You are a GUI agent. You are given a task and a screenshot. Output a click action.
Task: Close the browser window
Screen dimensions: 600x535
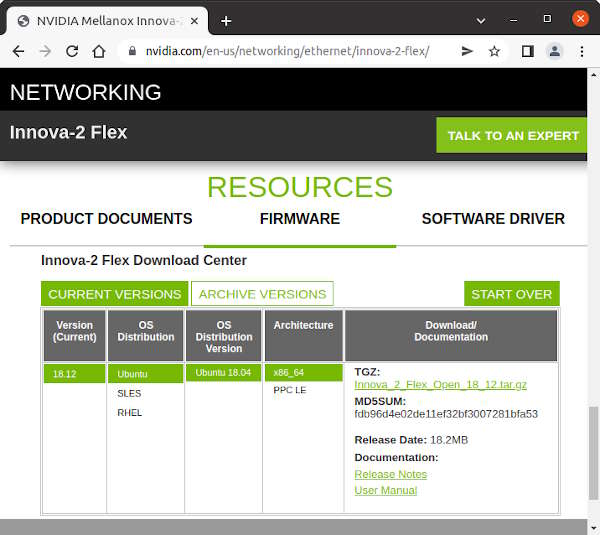point(580,18)
